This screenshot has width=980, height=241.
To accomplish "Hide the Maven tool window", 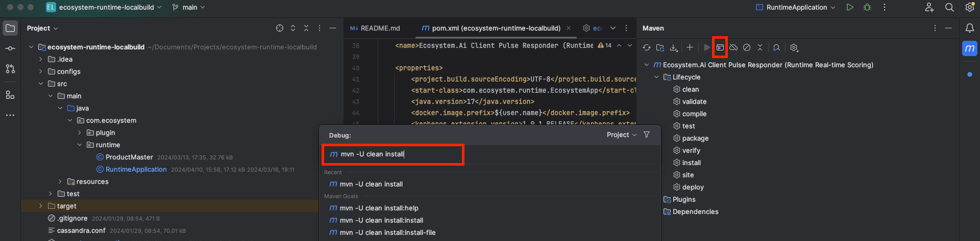I will 948,28.
